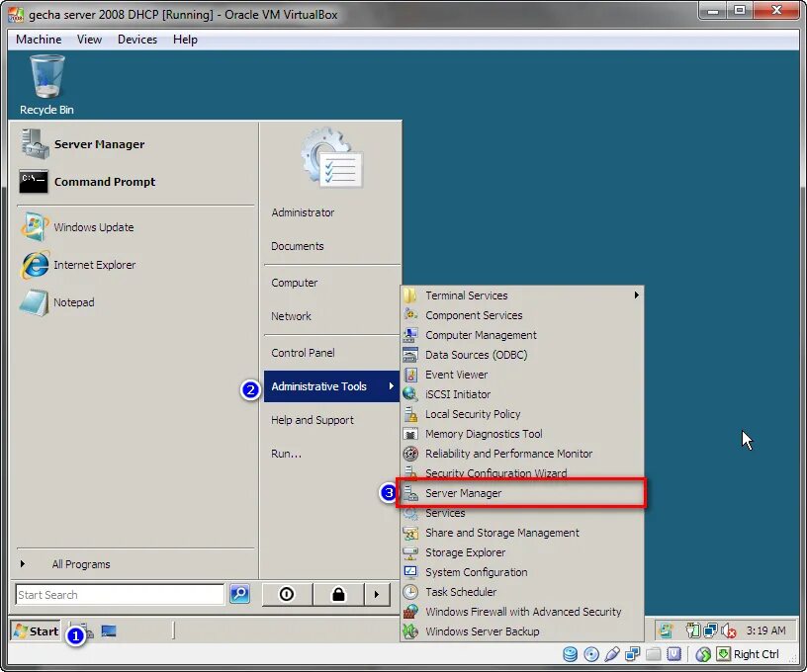Viewport: 807px width, 672px height.
Task: Click the network connection tray icon
Action: click(x=711, y=630)
